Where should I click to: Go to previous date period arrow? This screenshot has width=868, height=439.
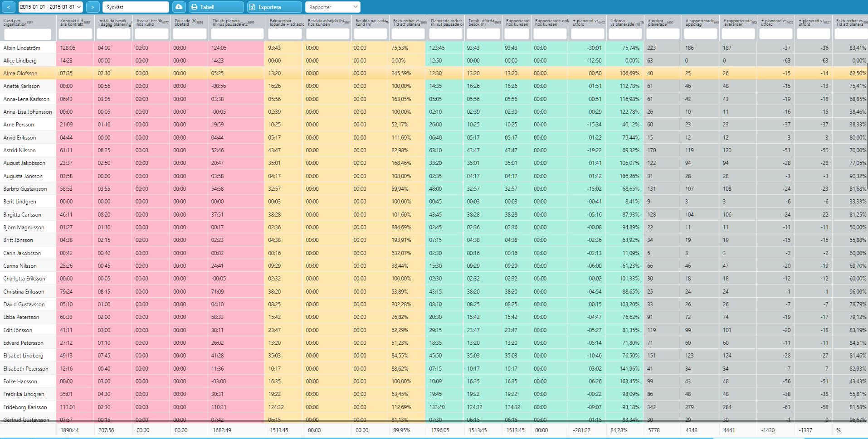9,7
